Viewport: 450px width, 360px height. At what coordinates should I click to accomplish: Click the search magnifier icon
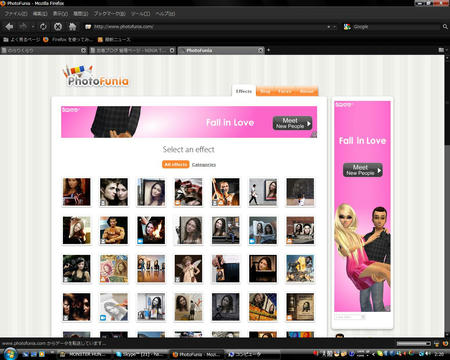(445, 27)
